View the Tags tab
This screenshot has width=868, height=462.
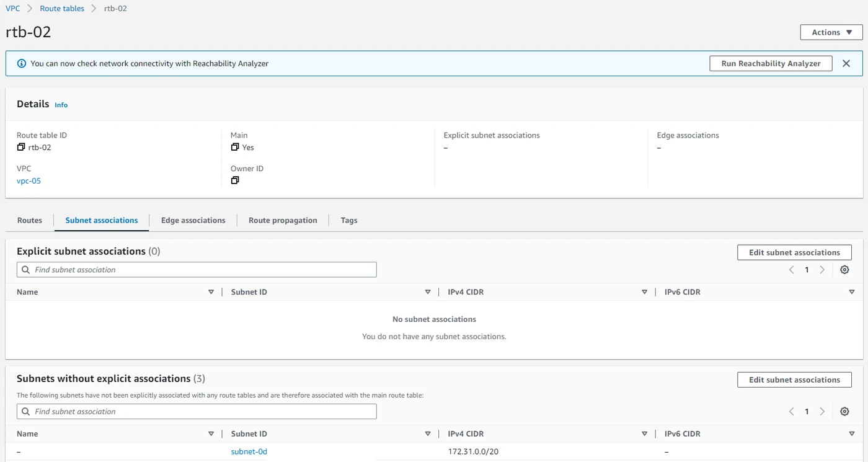point(349,220)
